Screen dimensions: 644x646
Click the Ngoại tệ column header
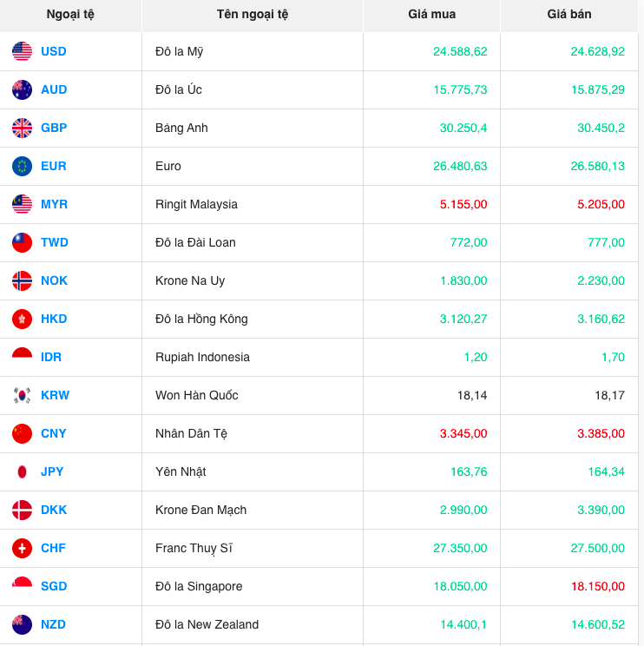pos(70,14)
